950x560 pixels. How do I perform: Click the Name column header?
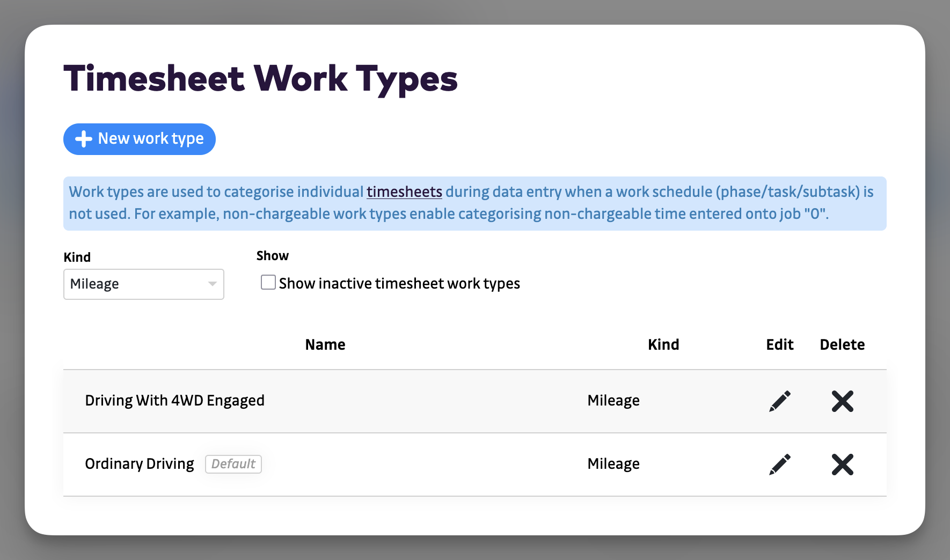point(325,344)
